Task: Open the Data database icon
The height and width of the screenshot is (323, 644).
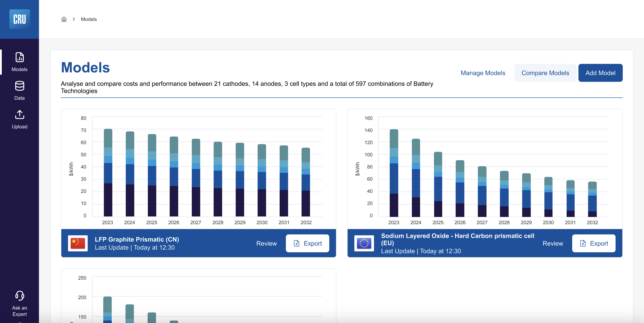Action: click(x=19, y=86)
